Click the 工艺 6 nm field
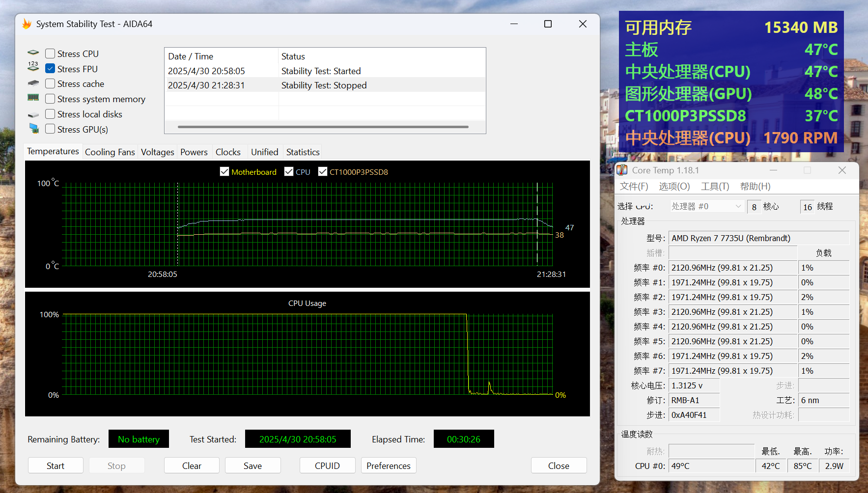The height and width of the screenshot is (493, 868). 824,400
